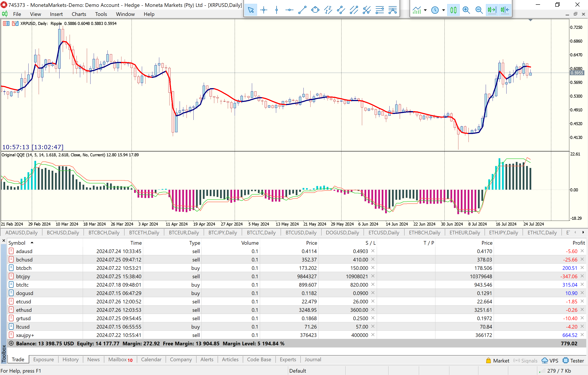
Task: Open the indicators list dropdown arrow
Action: (425, 10)
